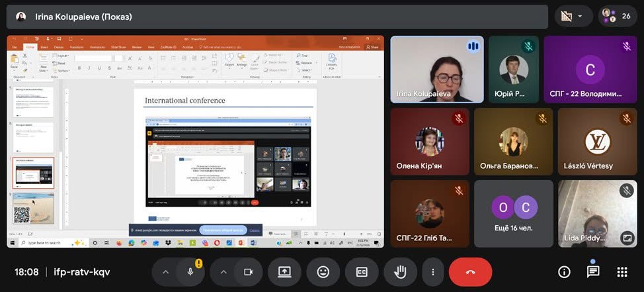644x292 pixels.
Task: Open the "Ещё 16 чел." tile
Action: tap(514, 213)
